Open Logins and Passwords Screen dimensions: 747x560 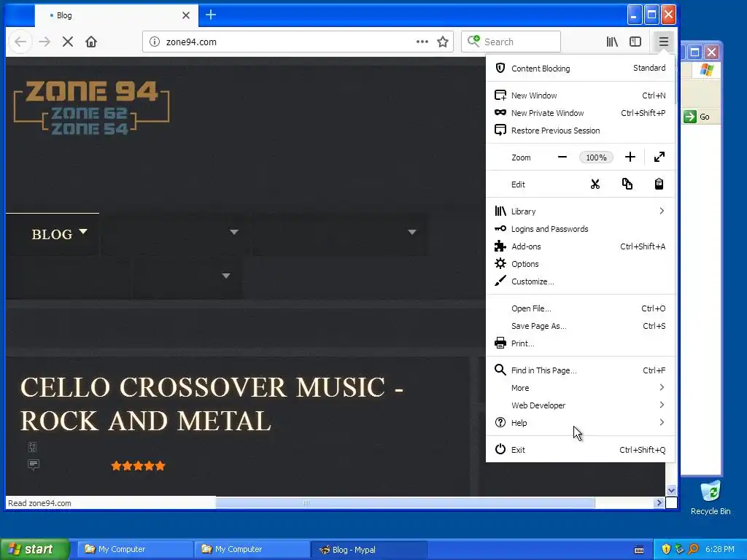tap(580, 229)
